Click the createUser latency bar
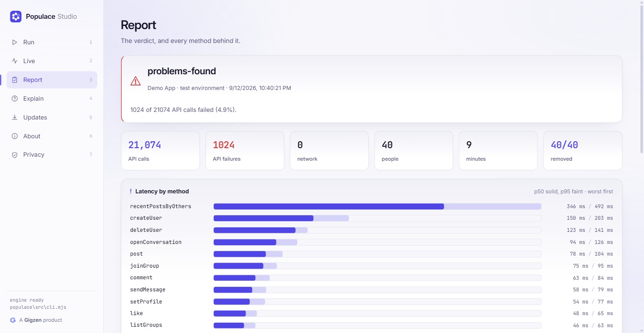644x333 pixels. tap(377, 218)
